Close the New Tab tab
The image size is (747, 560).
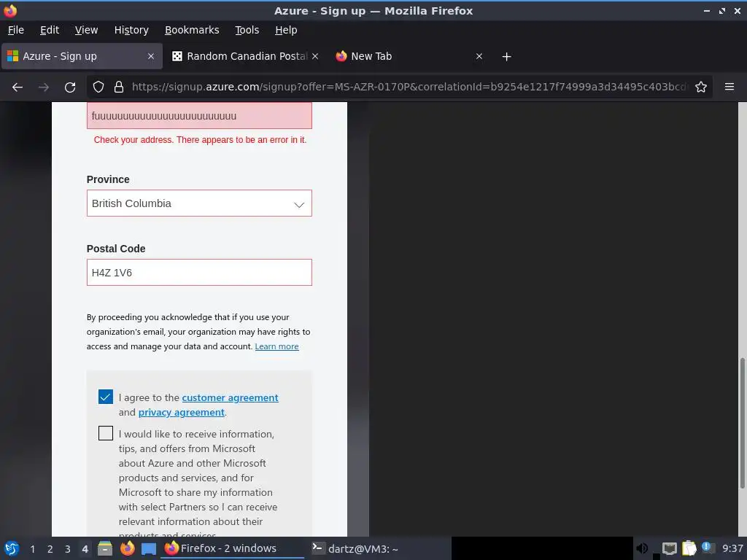pos(479,56)
